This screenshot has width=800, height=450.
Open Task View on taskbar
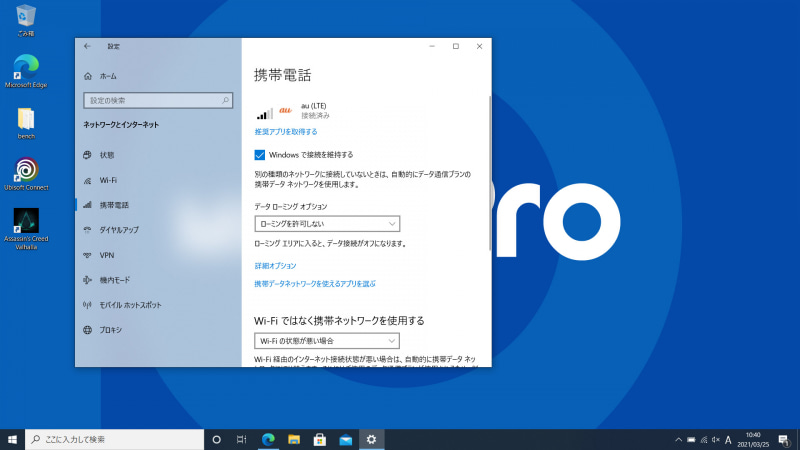[242, 439]
